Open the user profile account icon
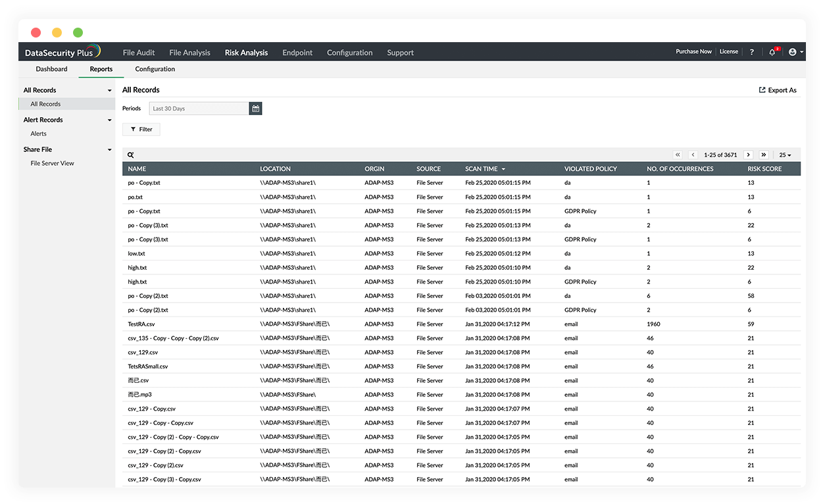 (793, 51)
